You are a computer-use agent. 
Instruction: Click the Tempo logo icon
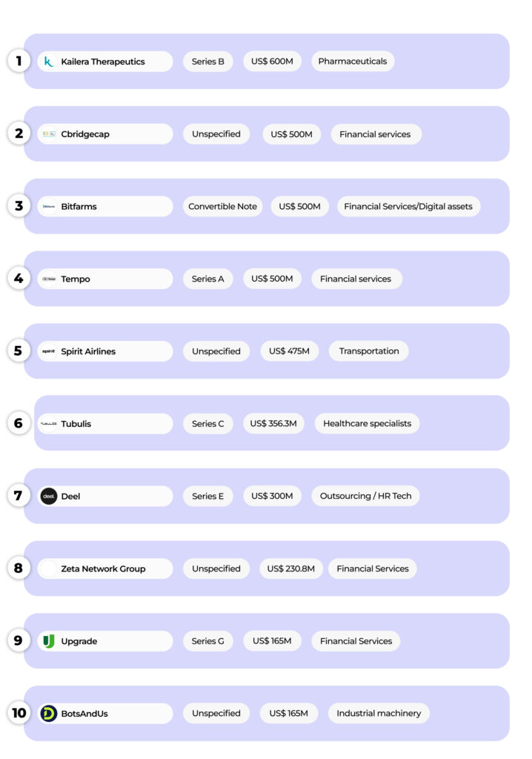(x=49, y=279)
